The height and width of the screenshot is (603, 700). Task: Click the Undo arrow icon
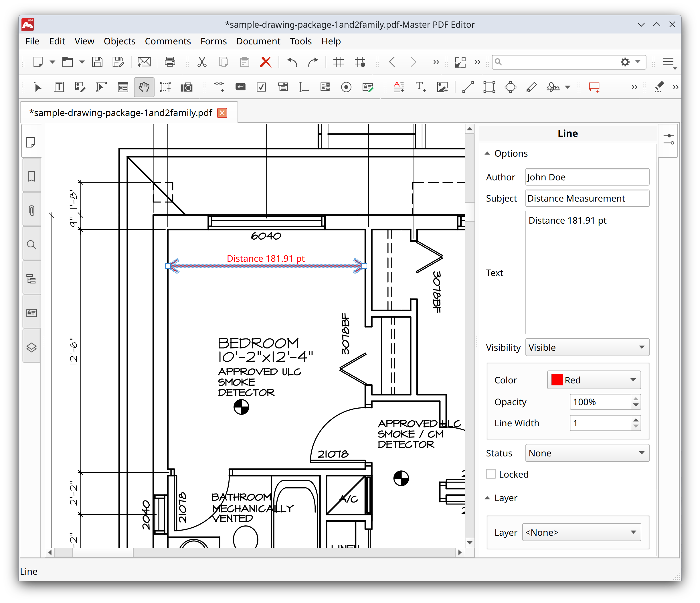point(292,62)
